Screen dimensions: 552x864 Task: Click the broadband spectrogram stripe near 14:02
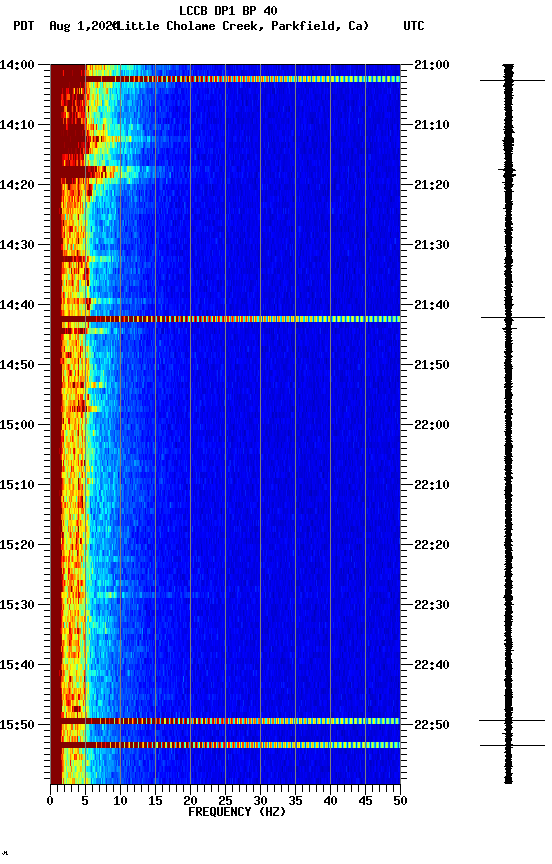click(225, 79)
